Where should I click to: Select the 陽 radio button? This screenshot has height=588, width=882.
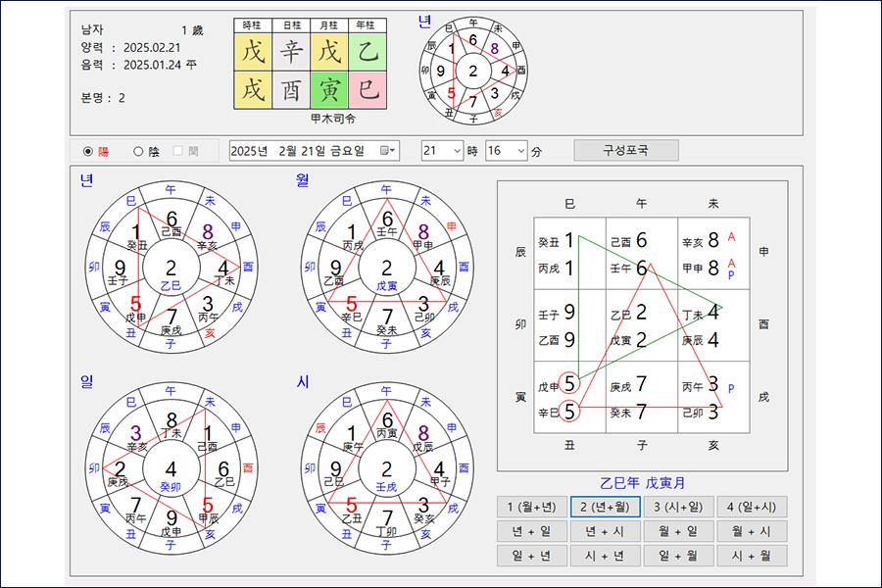pyautogui.click(x=89, y=151)
